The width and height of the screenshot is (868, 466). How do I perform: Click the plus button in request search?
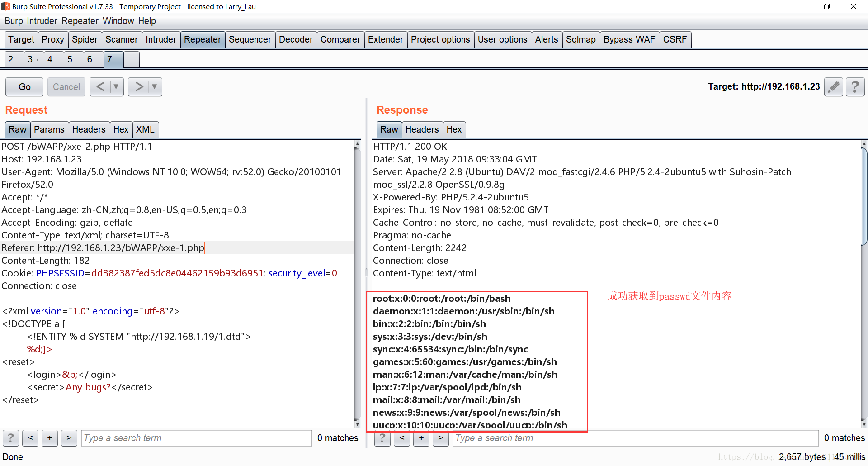pyautogui.click(x=50, y=438)
